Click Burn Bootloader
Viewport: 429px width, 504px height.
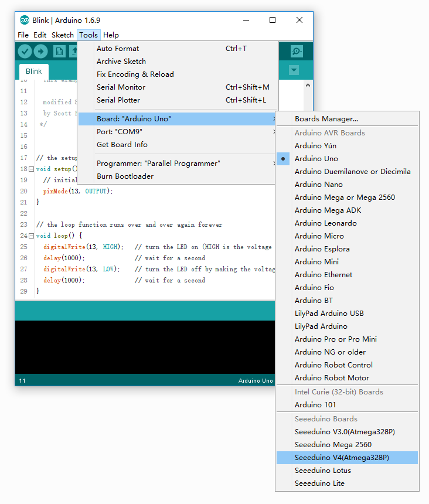point(177,176)
